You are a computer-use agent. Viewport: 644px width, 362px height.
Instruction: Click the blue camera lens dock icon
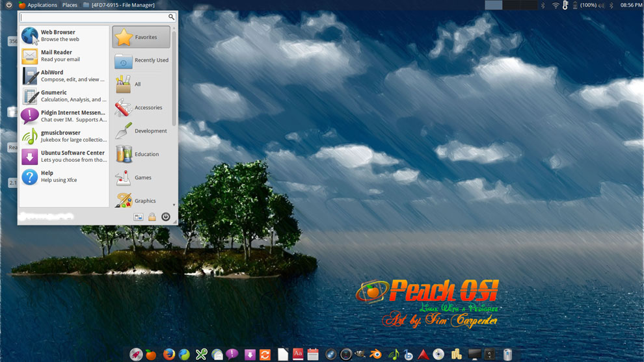[x=330, y=354]
